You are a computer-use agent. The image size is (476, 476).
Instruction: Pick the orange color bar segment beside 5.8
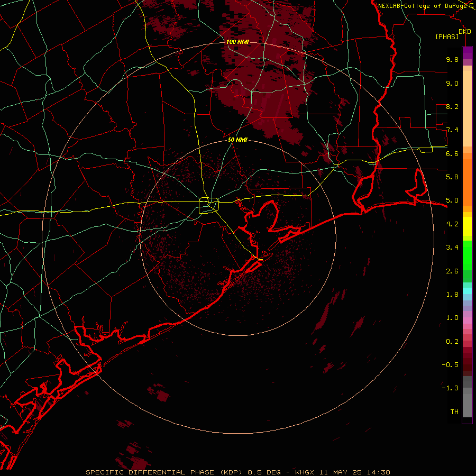(x=467, y=182)
